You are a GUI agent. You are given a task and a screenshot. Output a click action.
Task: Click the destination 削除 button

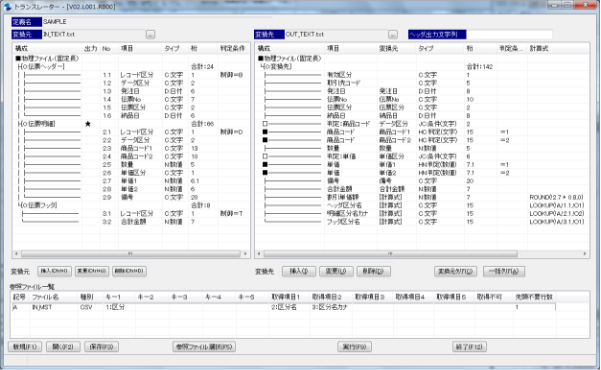(373, 271)
